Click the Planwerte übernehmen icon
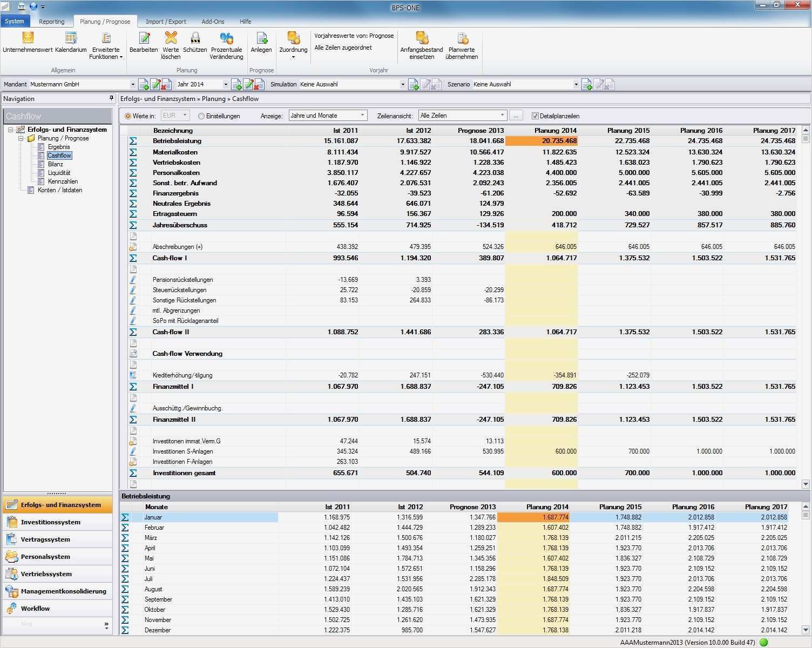 click(x=462, y=38)
